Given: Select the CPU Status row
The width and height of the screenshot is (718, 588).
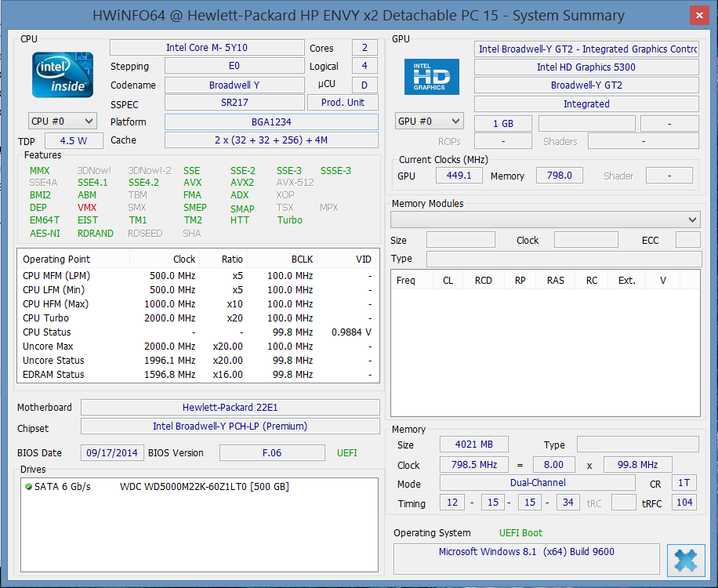Looking at the screenshot, I should coord(198,332).
